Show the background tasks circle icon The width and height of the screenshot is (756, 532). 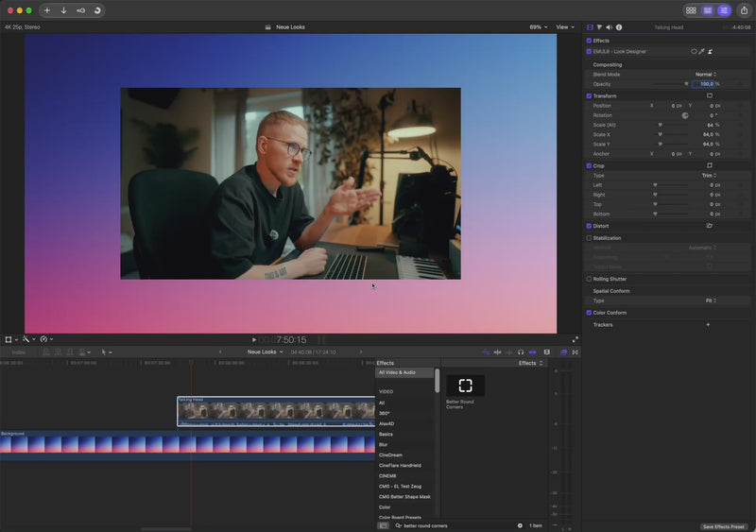tap(97, 10)
